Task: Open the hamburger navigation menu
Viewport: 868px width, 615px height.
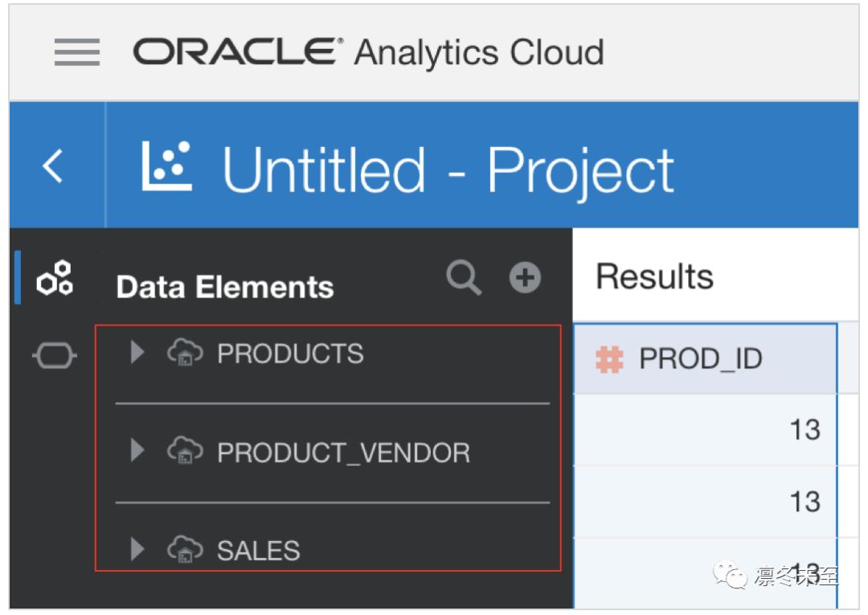Action: coord(77,52)
